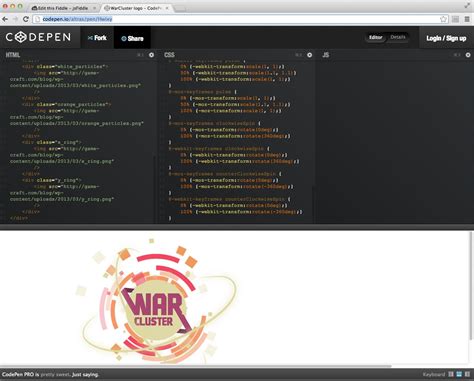Click the HTML panel title
This screenshot has height=381, width=474.
point(13,55)
